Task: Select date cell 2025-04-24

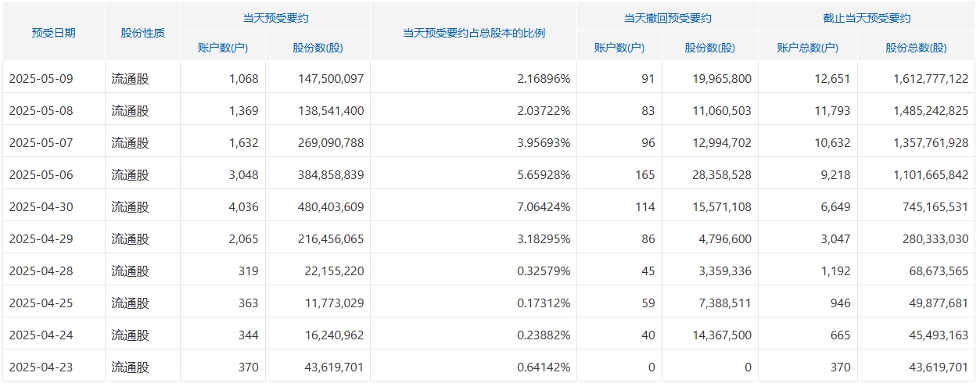Action: tap(41, 335)
